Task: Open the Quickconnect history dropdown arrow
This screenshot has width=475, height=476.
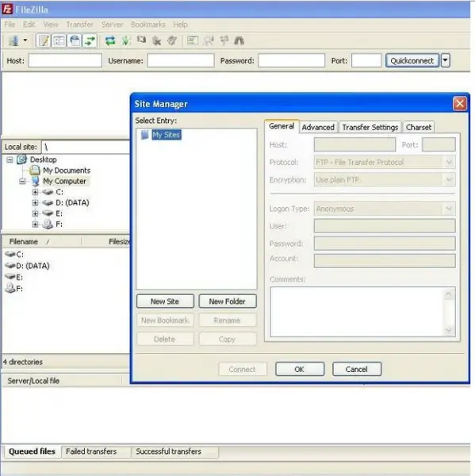Action: (445, 60)
